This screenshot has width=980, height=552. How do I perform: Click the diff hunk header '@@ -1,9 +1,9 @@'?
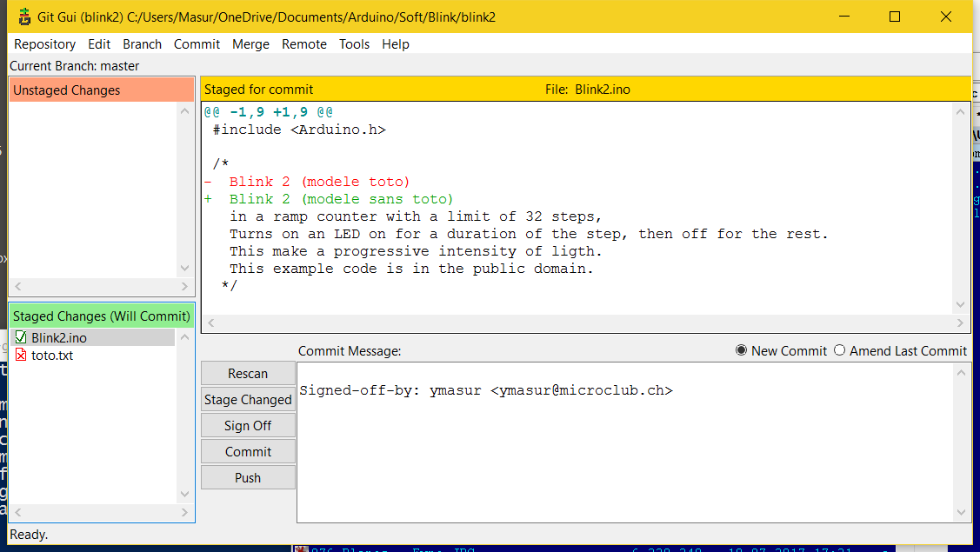point(268,112)
